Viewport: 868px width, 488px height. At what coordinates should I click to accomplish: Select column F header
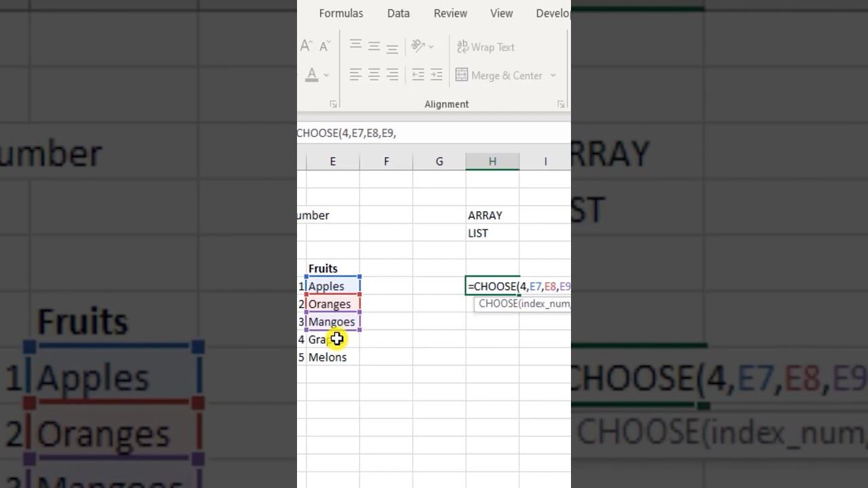coord(386,161)
